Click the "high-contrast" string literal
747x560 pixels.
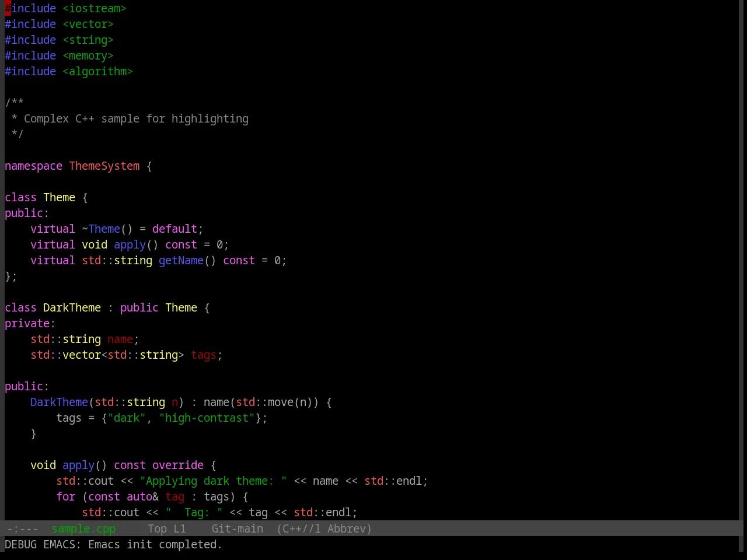pos(207,418)
